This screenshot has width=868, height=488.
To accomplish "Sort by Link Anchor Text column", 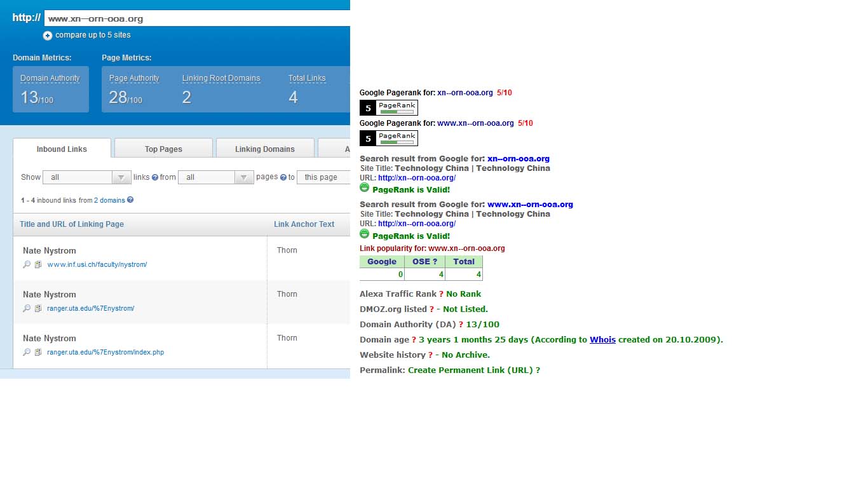I will click(304, 224).
